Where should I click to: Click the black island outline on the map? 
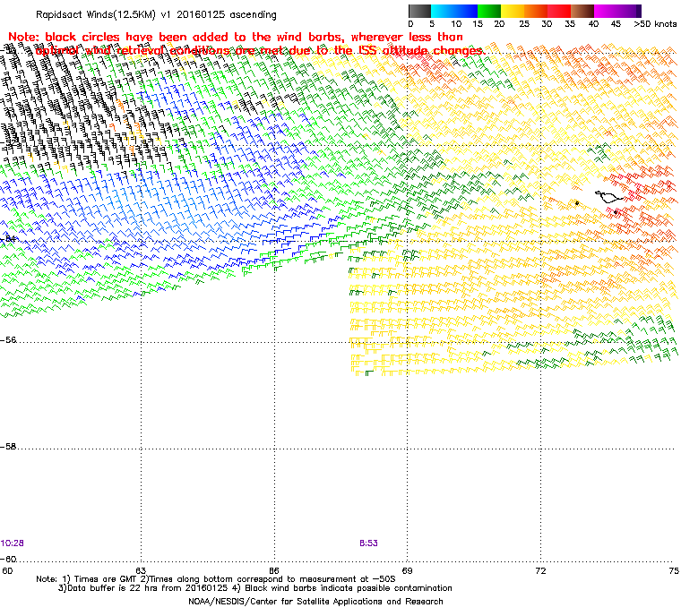click(608, 197)
